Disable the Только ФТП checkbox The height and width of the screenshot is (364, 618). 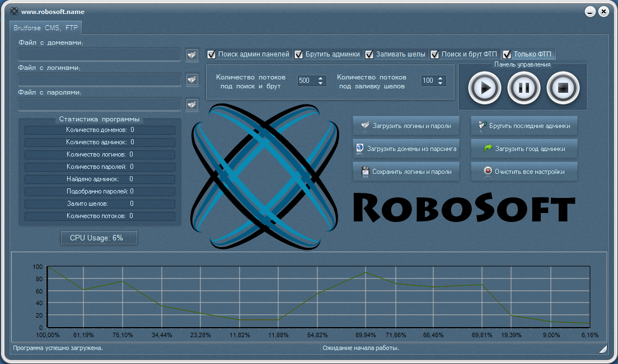pos(507,54)
